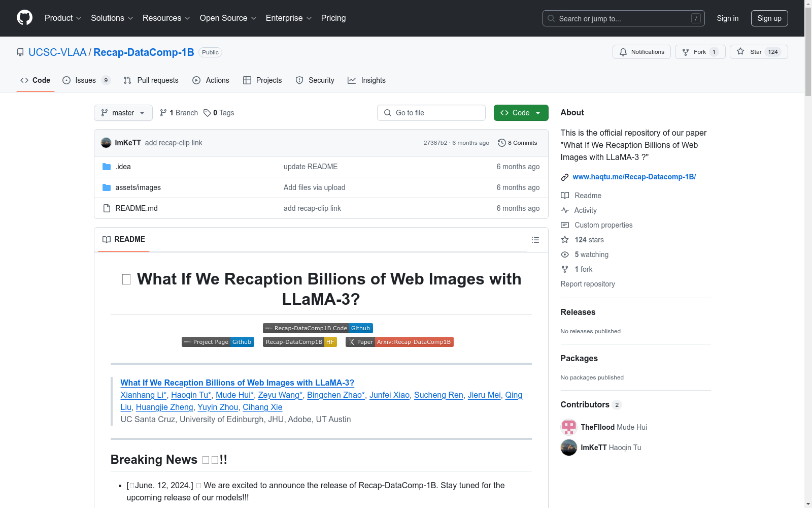Image resolution: width=812 pixels, height=508 pixels.
Task: Open Haoqin Tu author link
Action: pyautogui.click(x=191, y=395)
